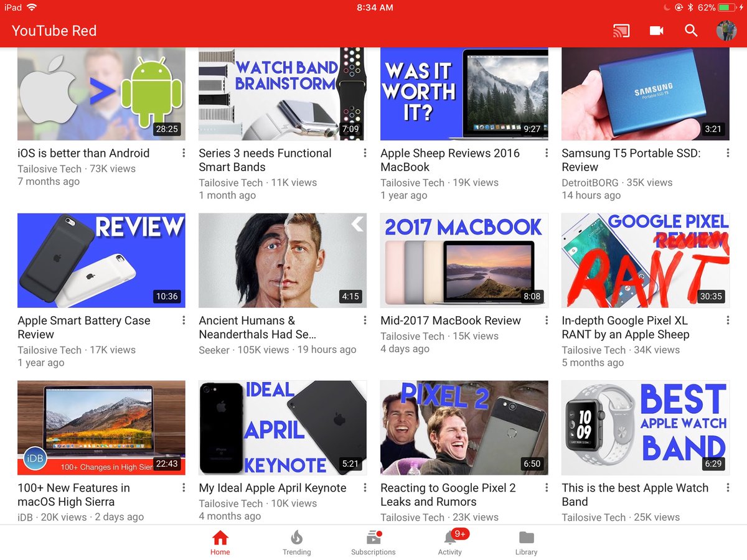Open the title Apple Smart Battery Case Review
This screenshot has width=747, height=560.
coord(84,327)
